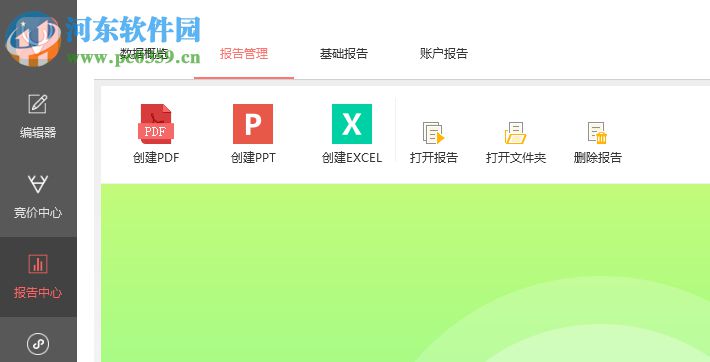
Task: Click the 竞价中心 sidebar label
Action: click(38, 212)
